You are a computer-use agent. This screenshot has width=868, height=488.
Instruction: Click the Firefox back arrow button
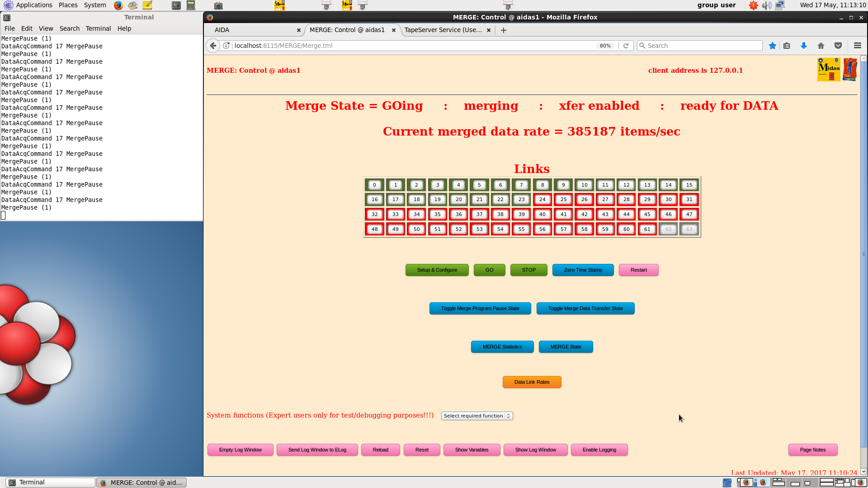click(213, 46)
